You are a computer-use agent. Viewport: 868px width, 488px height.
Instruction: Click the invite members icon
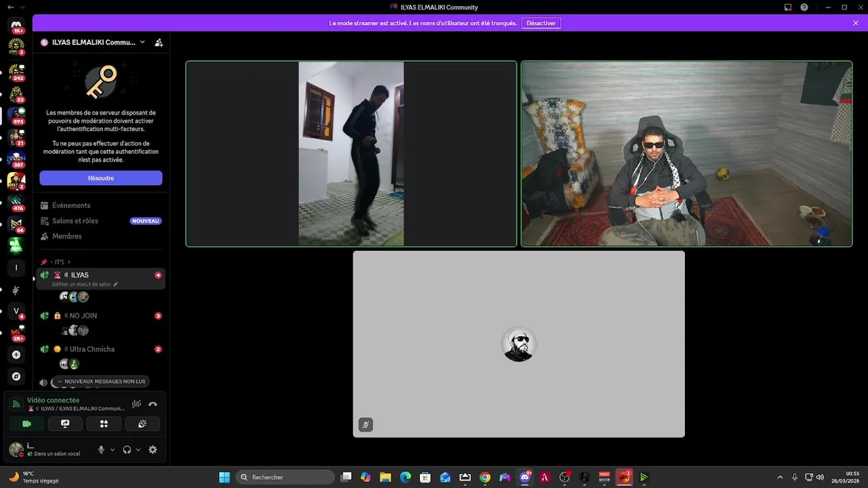[159, 42]
